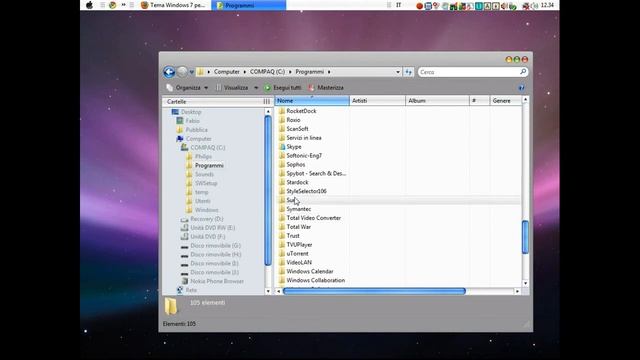
Task: Sort by the Album column header
Action: tap(438, 100)
